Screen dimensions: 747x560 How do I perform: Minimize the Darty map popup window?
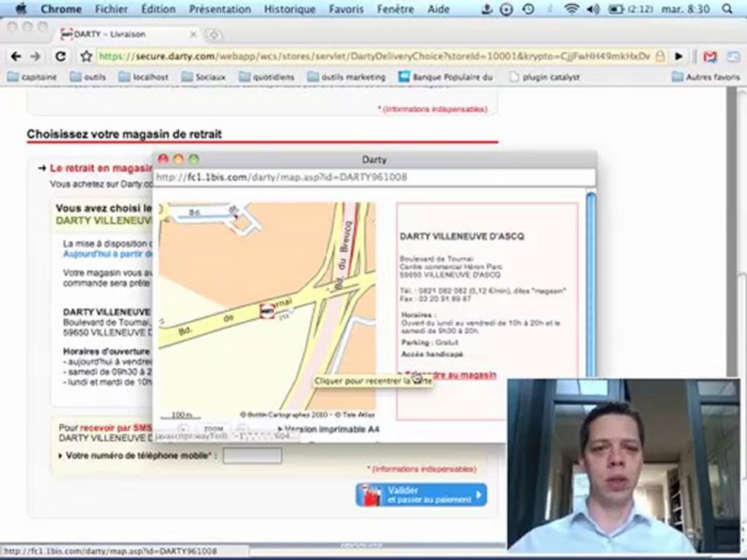[178, 159]
